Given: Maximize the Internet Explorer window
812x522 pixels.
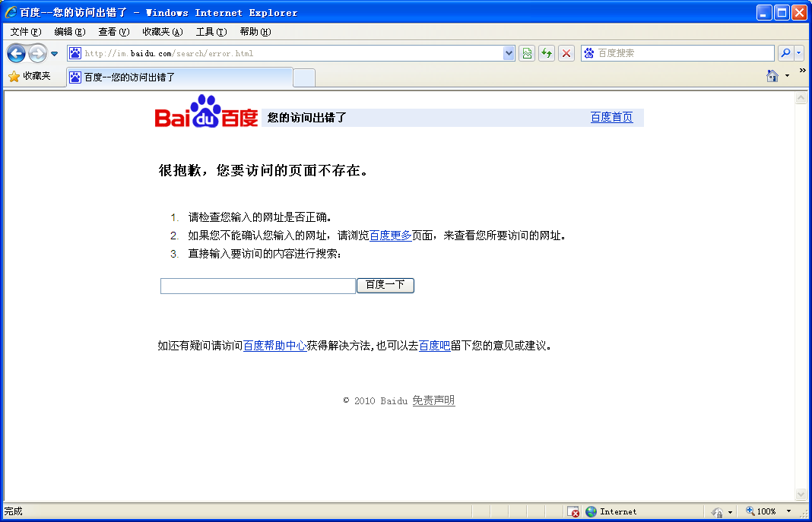Looking at the screenshot, I should [782, 12].
